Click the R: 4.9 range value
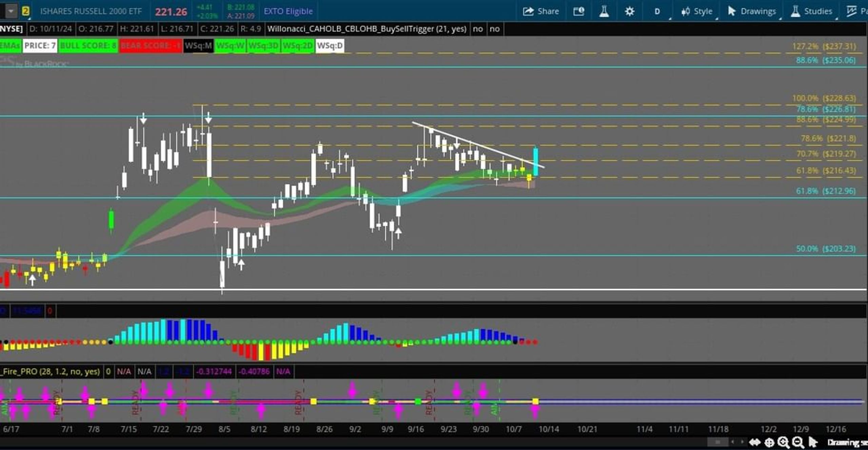Viewport: 868px width, 450px height. tap(251, 29)
